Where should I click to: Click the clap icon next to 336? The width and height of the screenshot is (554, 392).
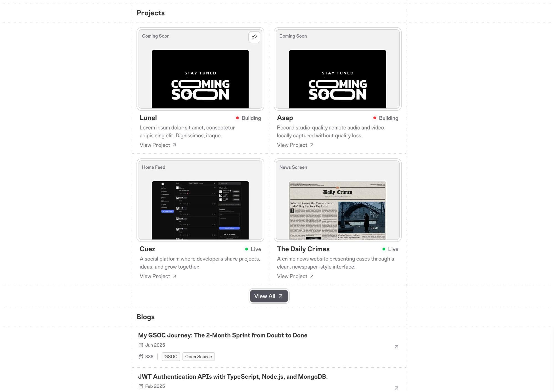tap(141, 357)
